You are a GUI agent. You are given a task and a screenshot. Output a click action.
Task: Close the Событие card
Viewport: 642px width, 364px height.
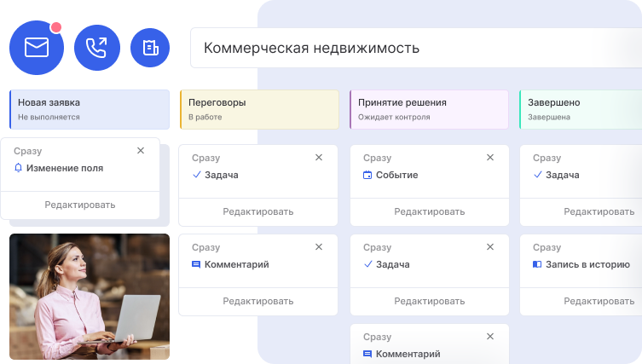pos(489,158)
